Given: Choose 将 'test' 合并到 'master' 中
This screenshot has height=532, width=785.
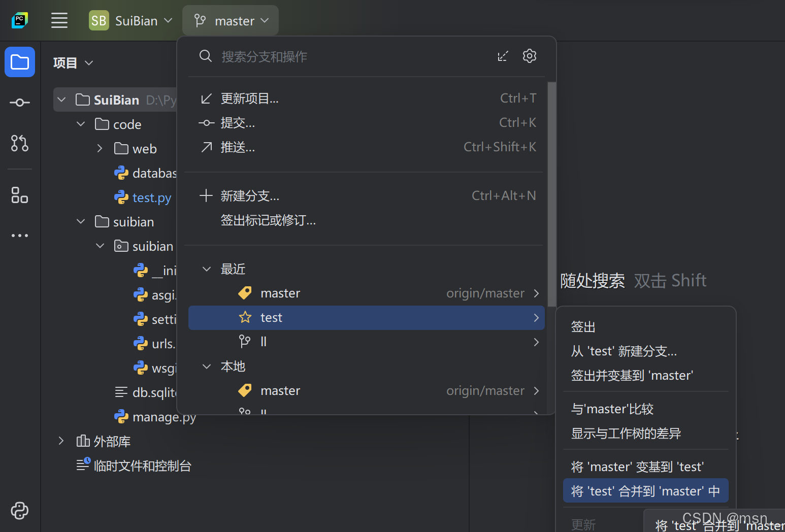Looking at the screenshot, I should (645, 490).
